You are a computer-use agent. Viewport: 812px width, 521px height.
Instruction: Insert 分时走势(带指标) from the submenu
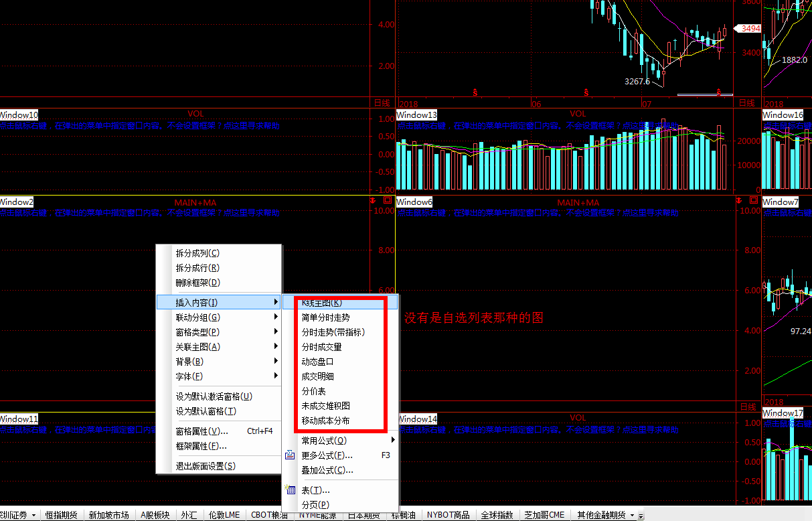coord(341,332)
